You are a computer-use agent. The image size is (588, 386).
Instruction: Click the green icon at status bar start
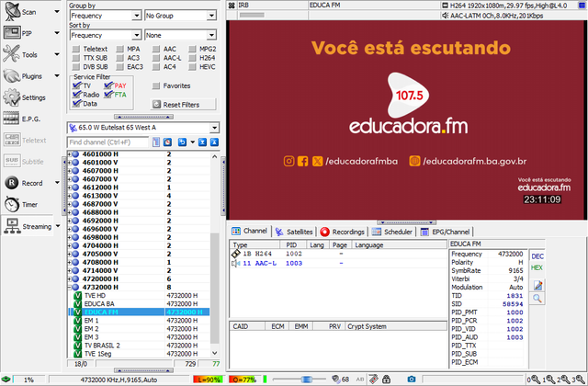pos(6,380)
